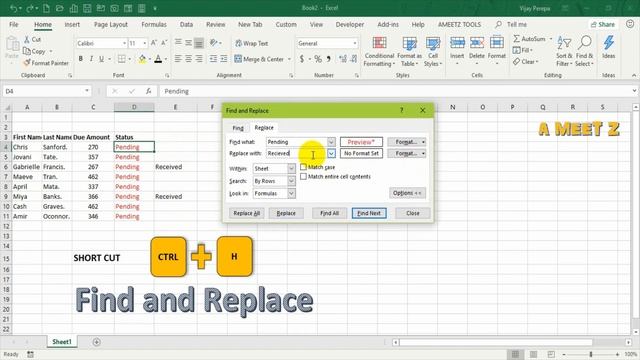
Task: Click the Replace button
Action: [x=286, y=213]
